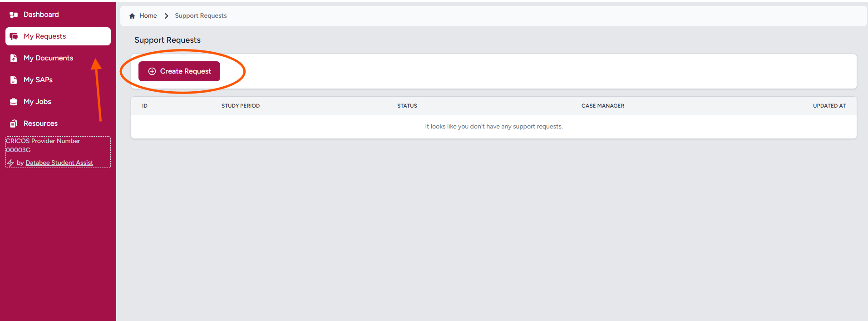Click the lightning bolt icon by Databee
The width and height of the screenshot is (868, 321).
(10, 163)
